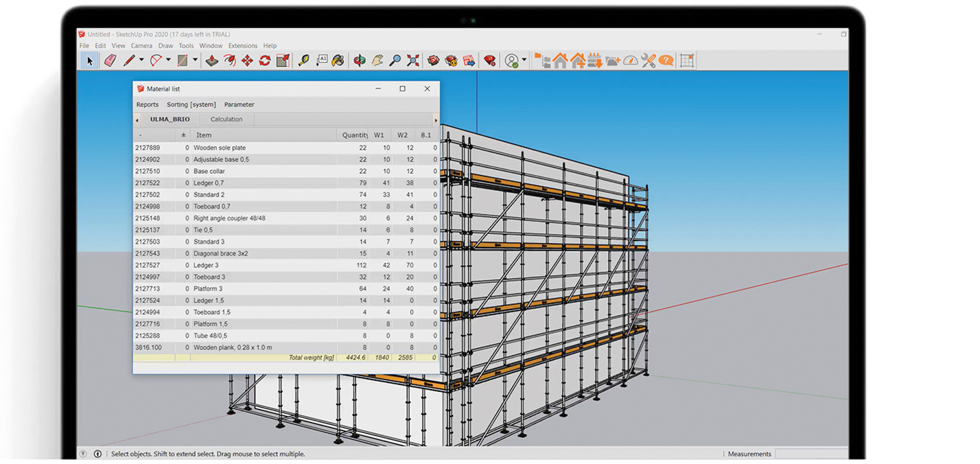Screen dimensions: 980x464
Task: Open the user account dropdown arrow
Action: coord(524,60)
